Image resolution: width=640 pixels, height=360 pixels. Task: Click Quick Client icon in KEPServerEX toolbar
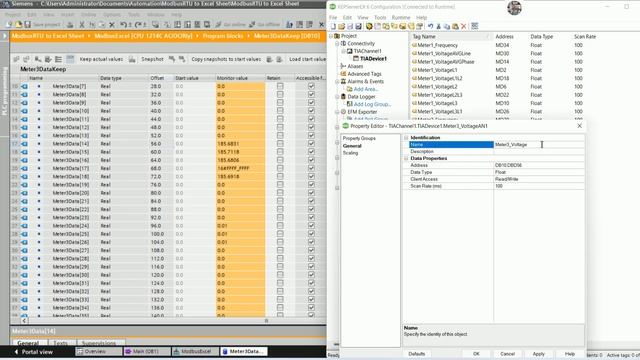pyautogui.click(x=474, y=27)
